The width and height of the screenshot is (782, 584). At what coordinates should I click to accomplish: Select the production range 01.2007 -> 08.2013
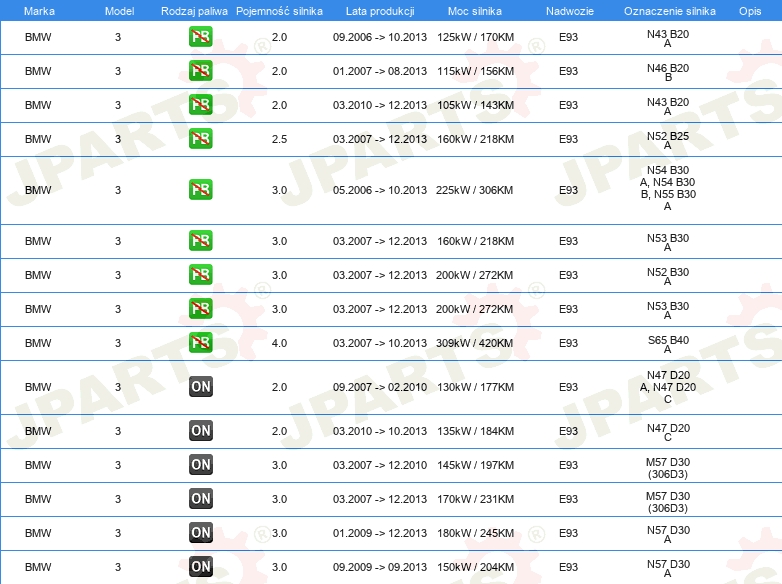point(380,71)
